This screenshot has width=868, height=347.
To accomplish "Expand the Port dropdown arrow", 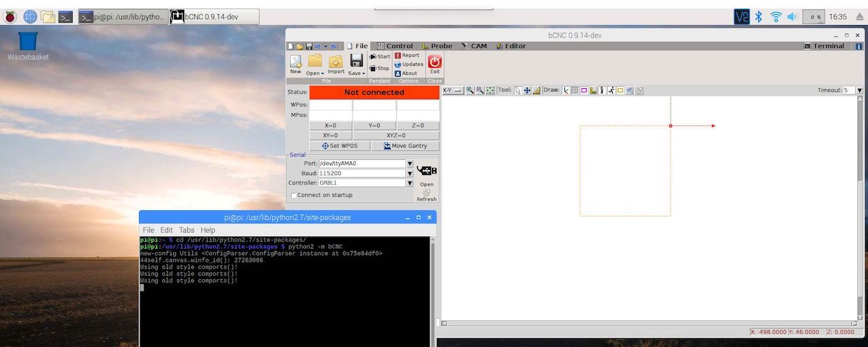I will pyautogui.click(x=410, y=163).
